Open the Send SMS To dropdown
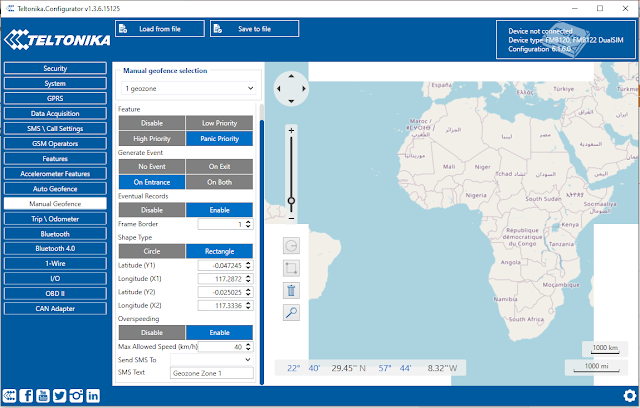640x408 pixels. pyautogui.click(x=212, y=360)
